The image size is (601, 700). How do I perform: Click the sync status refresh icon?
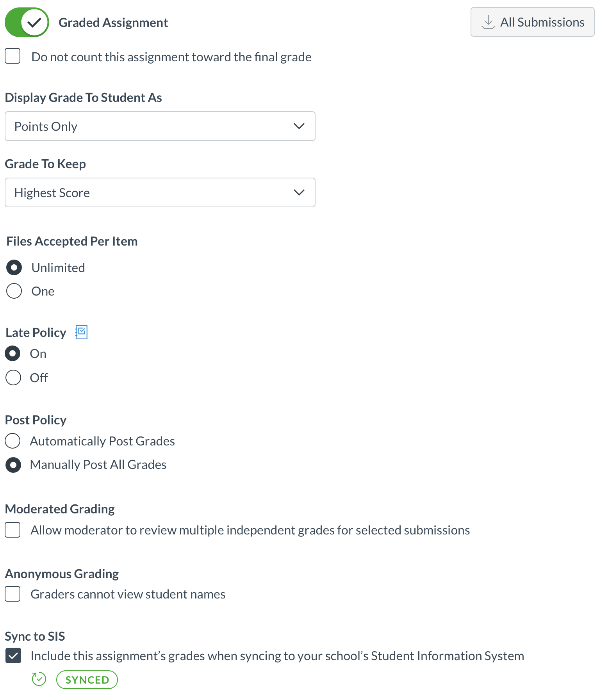tap(39, 679)
